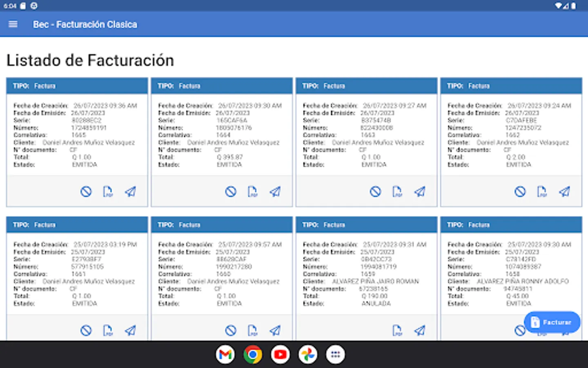This screenshot has height=368, width=588.
Task: Cancel invoice with total Q 395.87
Action: click(x=230, y=191)
